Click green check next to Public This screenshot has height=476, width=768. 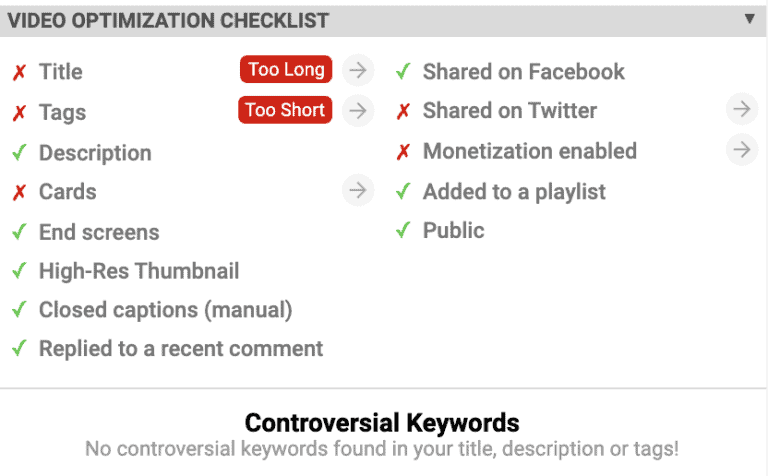(403, 230)
